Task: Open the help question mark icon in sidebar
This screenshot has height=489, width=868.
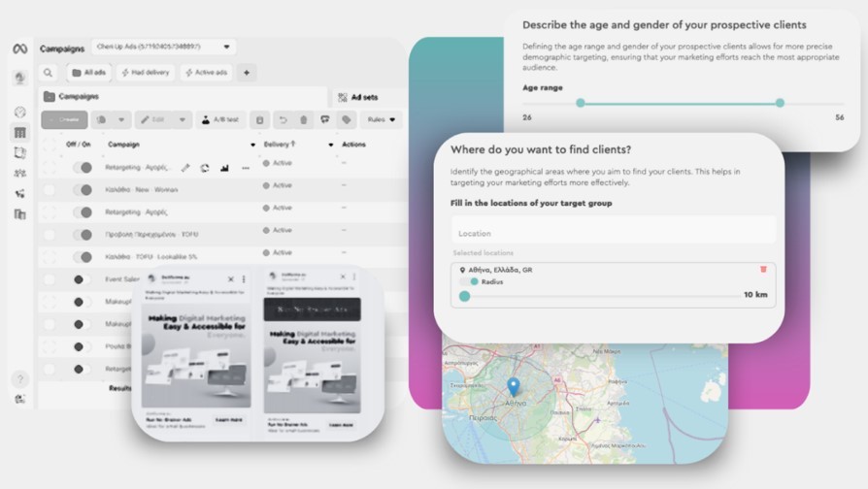Action: coord(19,379)
